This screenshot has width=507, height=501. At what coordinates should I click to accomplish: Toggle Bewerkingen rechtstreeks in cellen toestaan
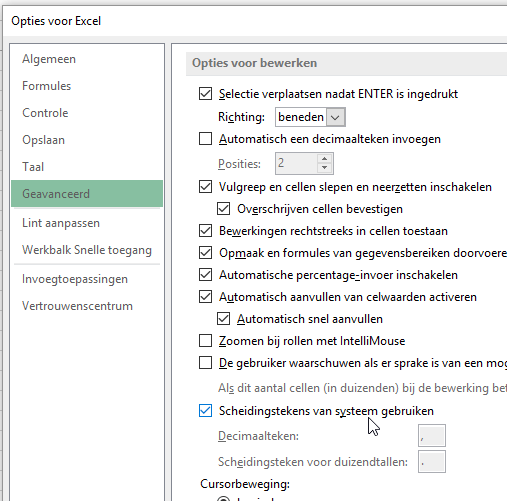tap(205, 231)
